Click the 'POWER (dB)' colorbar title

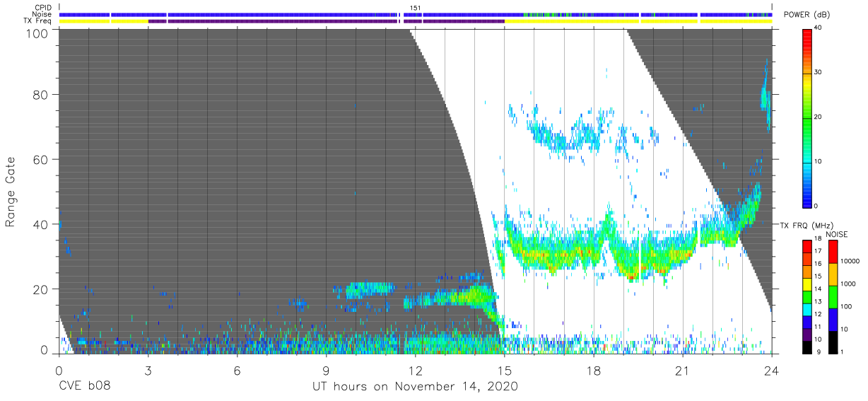click(807, 15)
